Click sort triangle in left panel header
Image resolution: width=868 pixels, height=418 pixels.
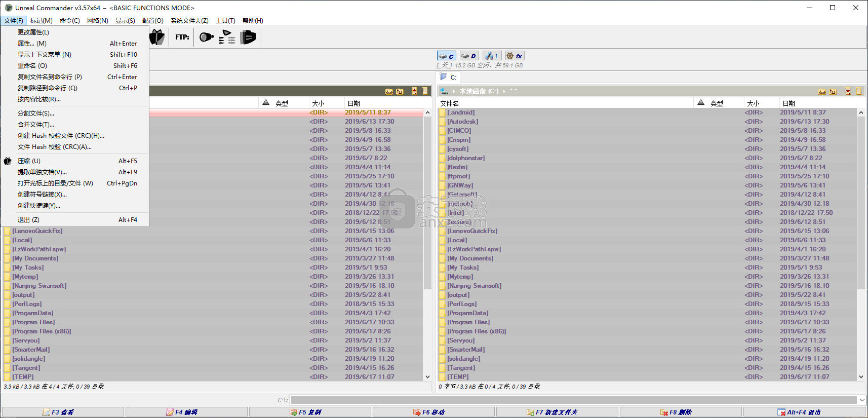[x=266, y=103]
